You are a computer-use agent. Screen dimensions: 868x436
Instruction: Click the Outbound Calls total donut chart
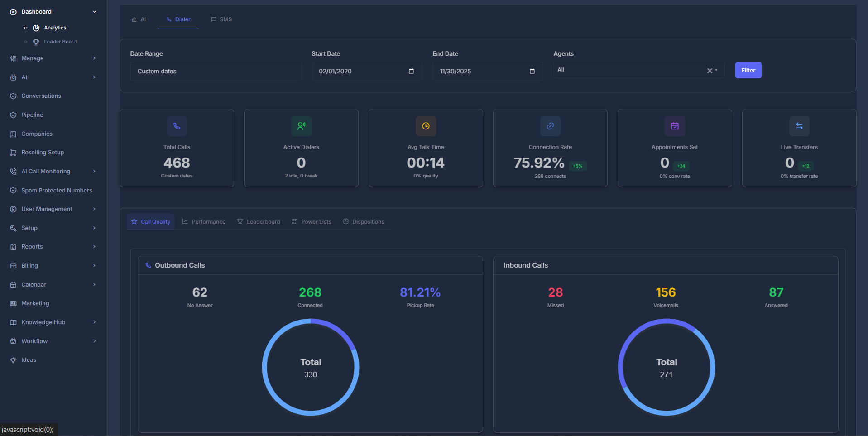pos(310,368)
